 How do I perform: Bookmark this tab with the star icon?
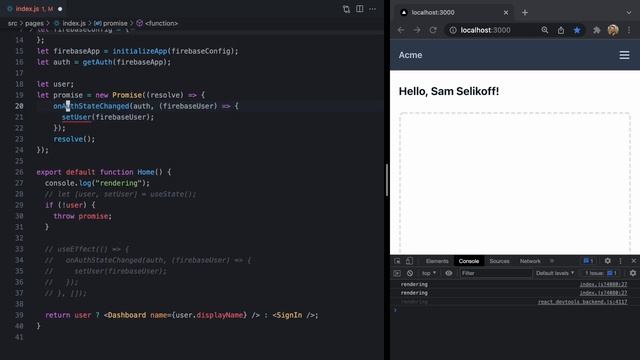(577, 30)
